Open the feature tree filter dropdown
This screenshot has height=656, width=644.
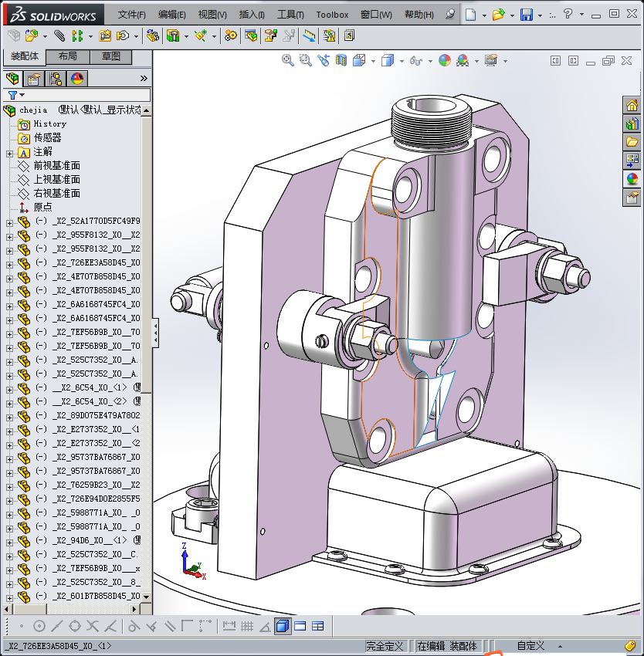(x=16, y=95)
